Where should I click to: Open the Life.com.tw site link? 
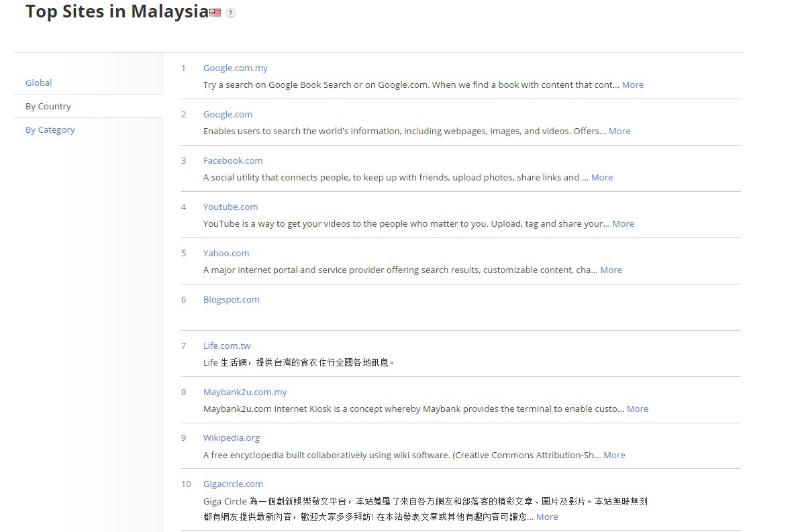click(227, 345)
